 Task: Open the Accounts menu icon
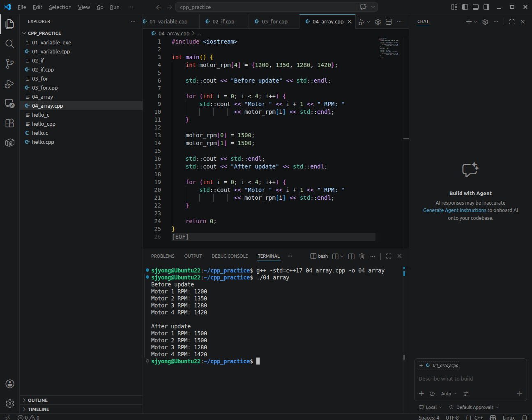pyautogui.click(x=10, y=384)
